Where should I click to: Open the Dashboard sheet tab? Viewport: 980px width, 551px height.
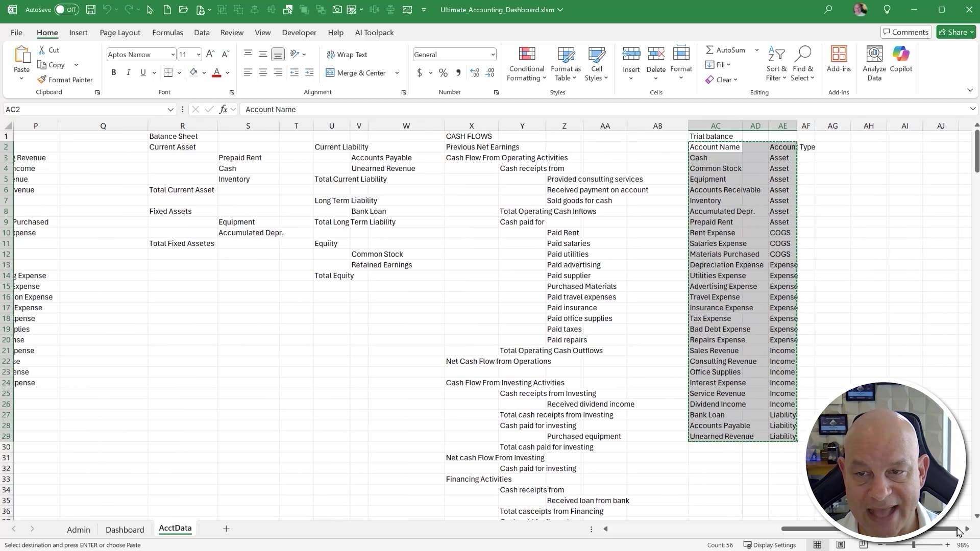(x=125, y=529)
